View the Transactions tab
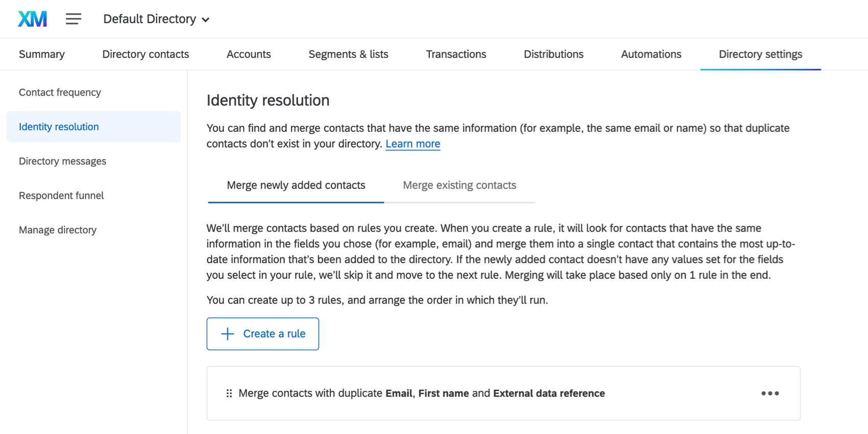Screen dimensions: 868x434 click(456, 54)
